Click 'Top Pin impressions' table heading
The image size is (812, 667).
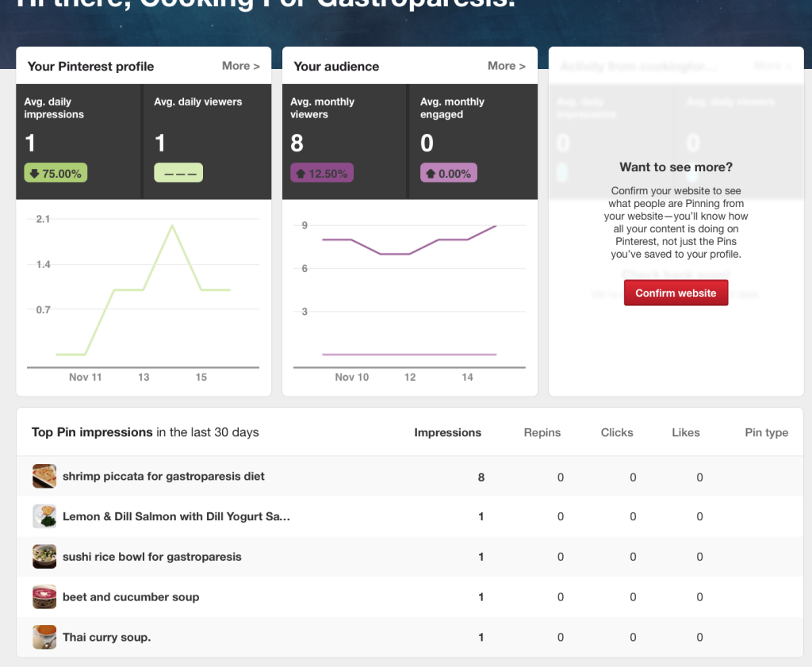(92, 432)
